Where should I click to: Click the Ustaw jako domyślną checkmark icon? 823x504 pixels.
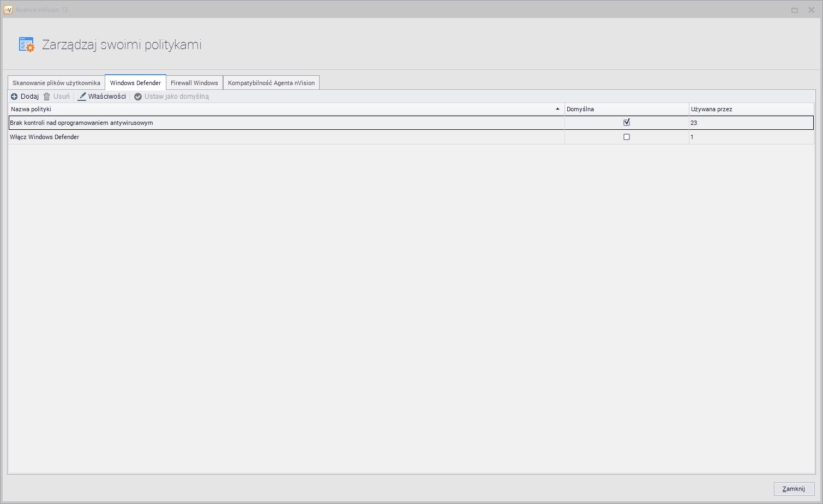[x=138, y=97]
